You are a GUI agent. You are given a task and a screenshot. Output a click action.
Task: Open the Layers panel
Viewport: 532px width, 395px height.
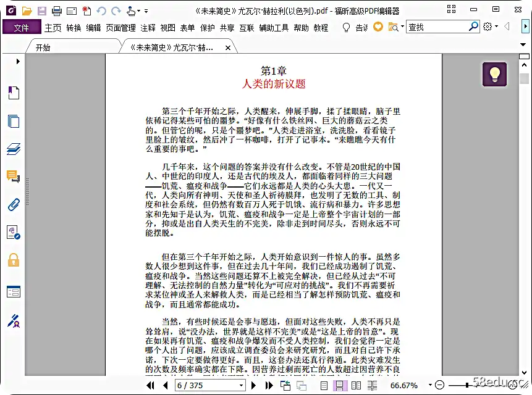(14, 149)
